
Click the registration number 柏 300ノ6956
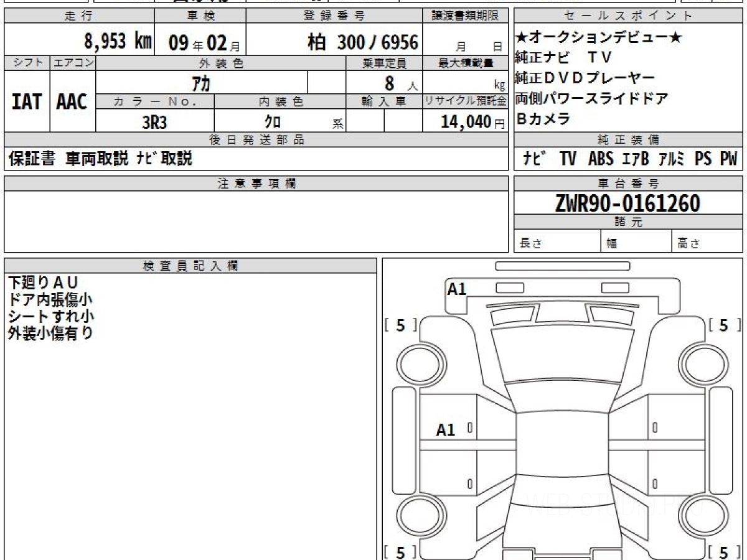363,42
